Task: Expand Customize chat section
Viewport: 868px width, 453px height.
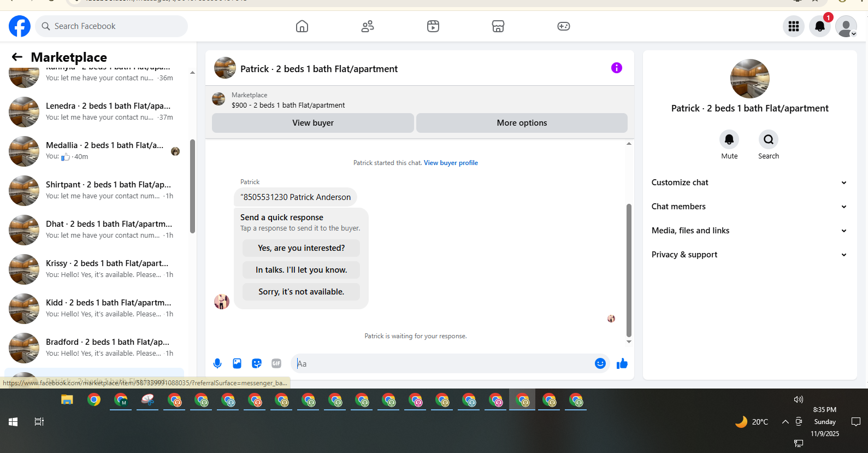Action: (749, 183)
